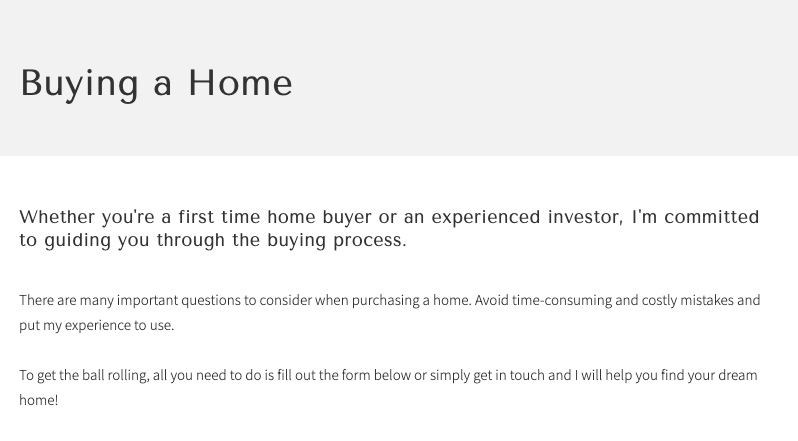The image size is (798, 441).
Task: Click the word "Buying" in the main title
Action: tap(79, 85)
